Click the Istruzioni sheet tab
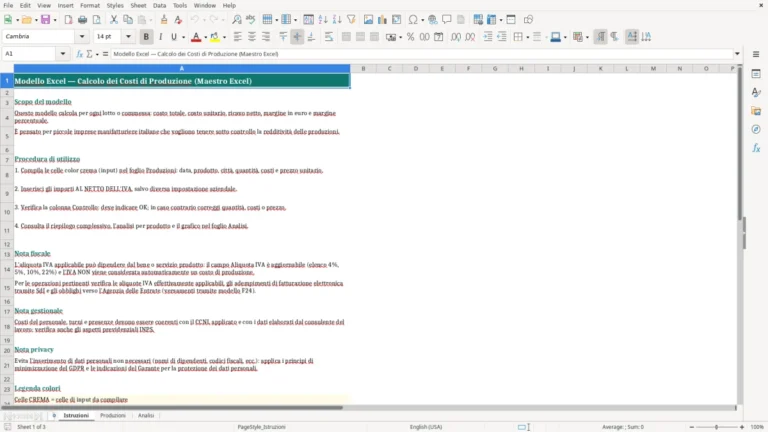768x432 pixels. click(x=76, y=415)
